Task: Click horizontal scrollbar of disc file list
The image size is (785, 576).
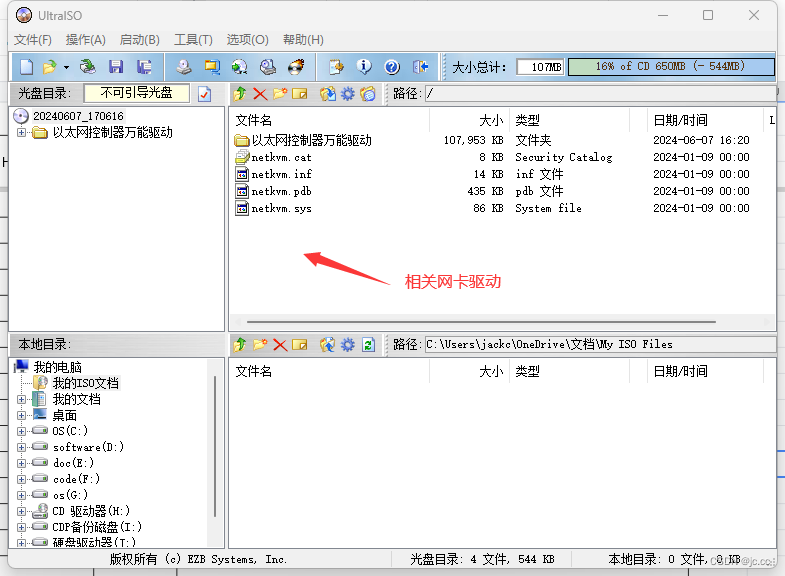Action: (x=481, y=322)
